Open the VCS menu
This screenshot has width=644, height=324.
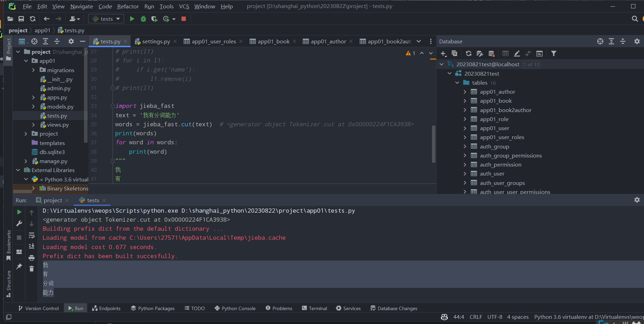click(184, 6)
